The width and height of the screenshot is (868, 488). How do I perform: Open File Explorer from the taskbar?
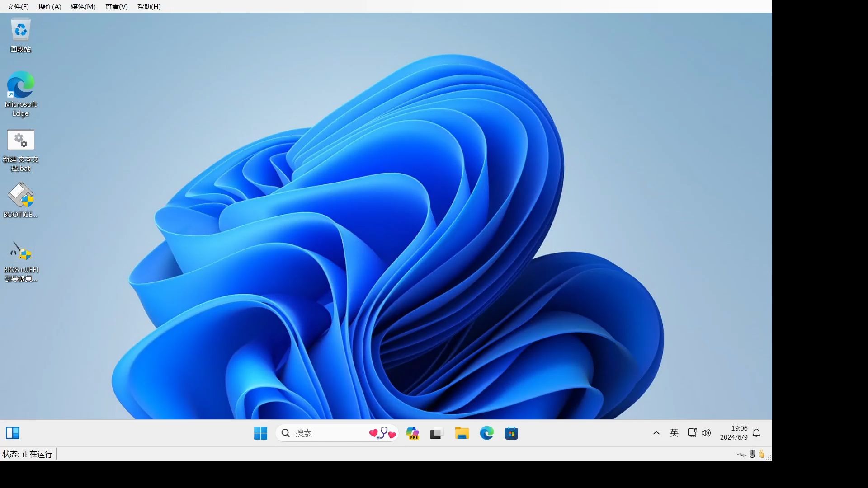(x=462, y=433)
